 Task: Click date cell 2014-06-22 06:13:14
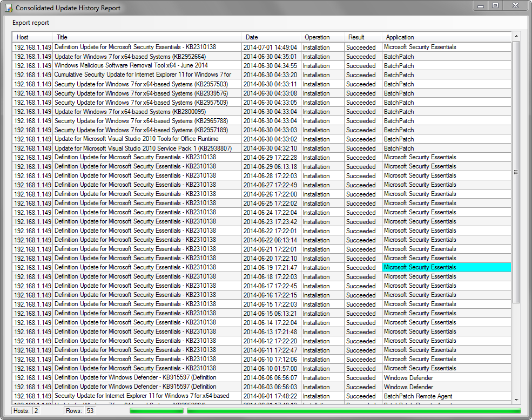[x=271, y=240]
